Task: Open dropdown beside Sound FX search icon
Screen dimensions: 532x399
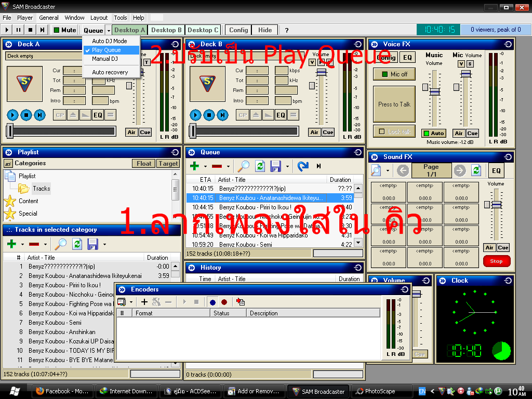Action: [388, 170]
